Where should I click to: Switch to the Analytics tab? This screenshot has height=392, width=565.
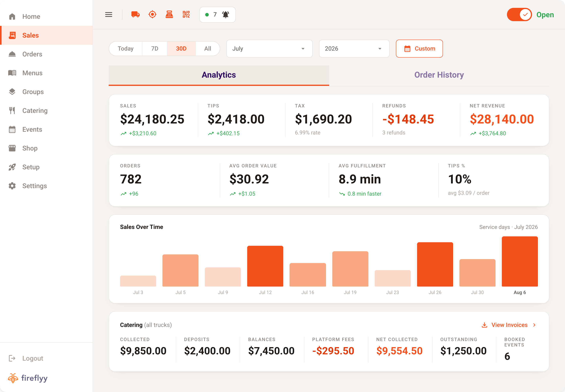pyautogui.click(x=219, y=75)
